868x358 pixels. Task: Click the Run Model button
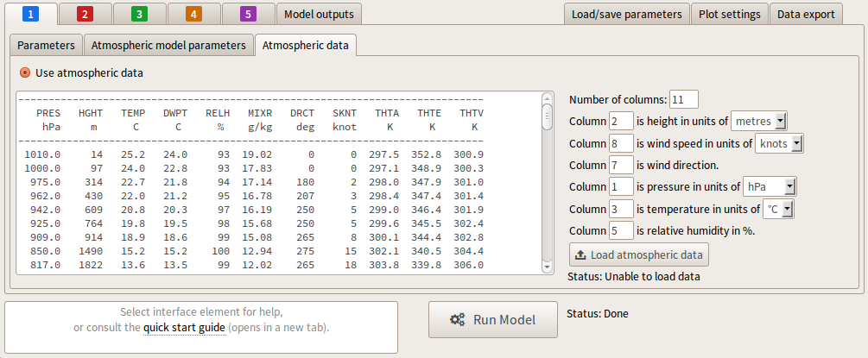pyautogui.click(x=492, y=319)
